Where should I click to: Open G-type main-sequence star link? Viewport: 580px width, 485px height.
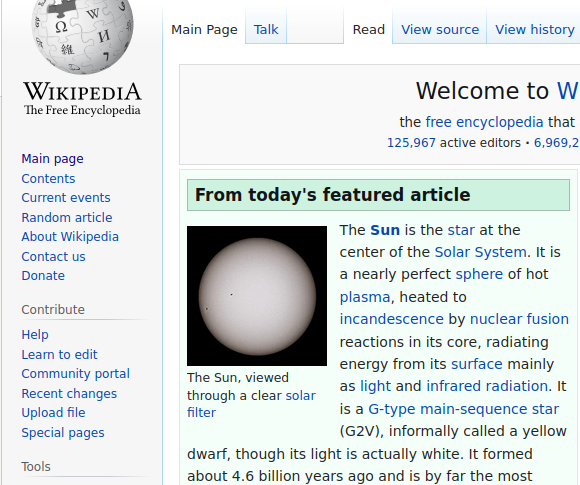click(x=463, y=409)
